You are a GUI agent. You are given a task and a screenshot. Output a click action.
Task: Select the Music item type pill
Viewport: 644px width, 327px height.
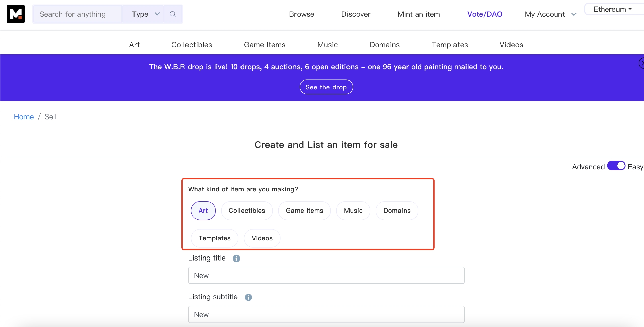[353, 211]
